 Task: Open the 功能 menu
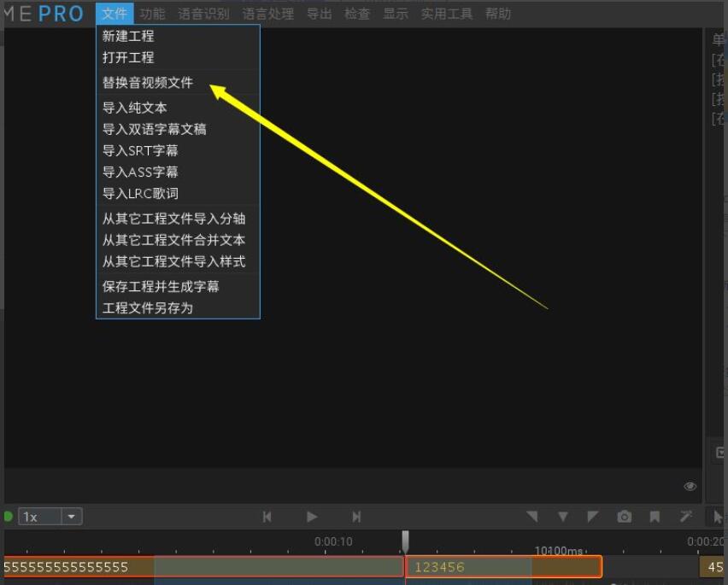pos(152,14)
